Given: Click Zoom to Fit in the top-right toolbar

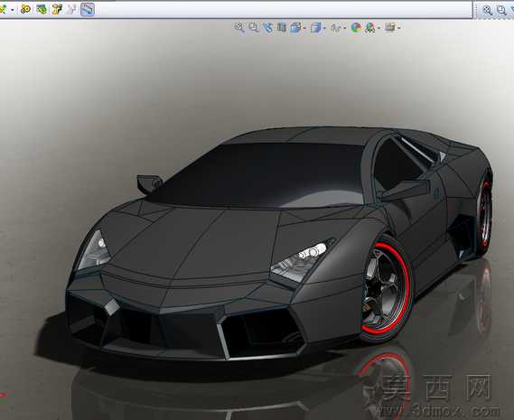Looking at the screenshot, I should (x=488, y=11).
